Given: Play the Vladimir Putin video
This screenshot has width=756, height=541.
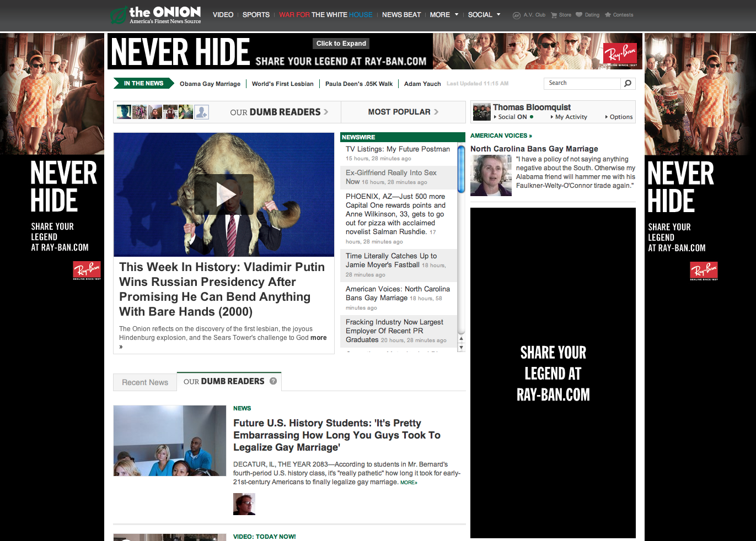Looking at the screenshot, I should click(224, 194).
